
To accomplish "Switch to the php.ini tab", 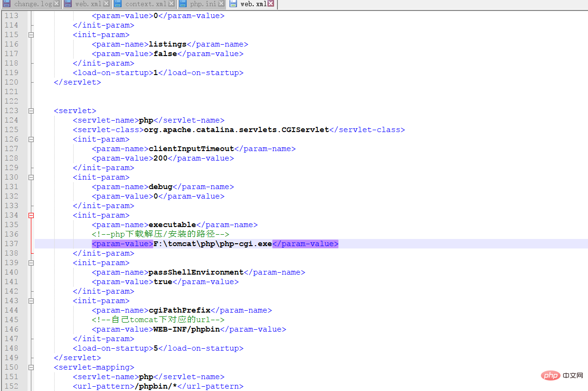I will (203, 4).
